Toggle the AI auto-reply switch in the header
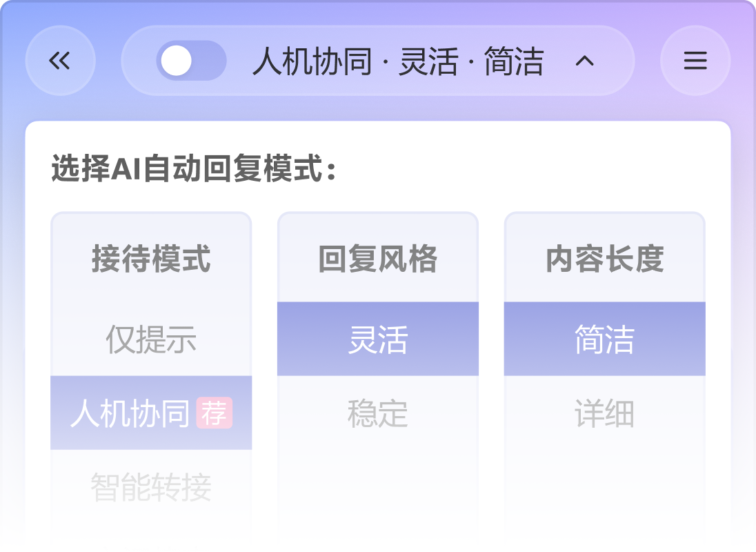The height and width of the screenshot is (552, 756). pyautogui.click(x=191, y=61)
